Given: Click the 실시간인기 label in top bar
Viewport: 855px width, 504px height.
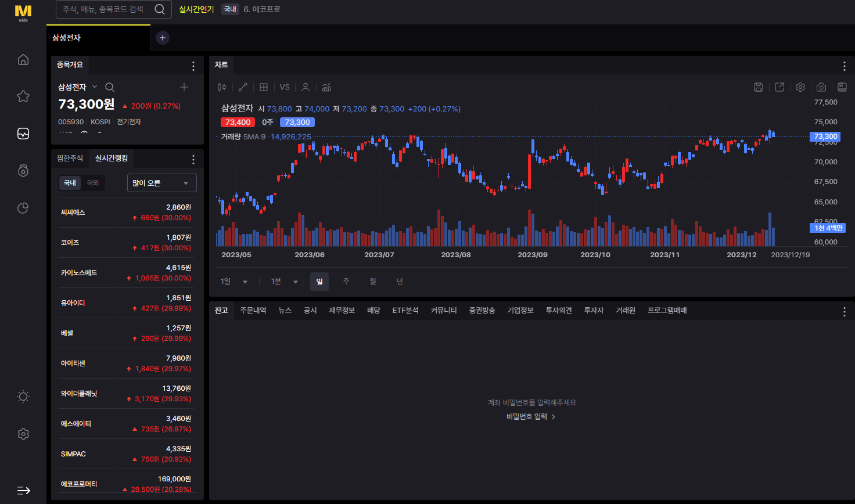Looking at the screenshot, I should [196, 9].
